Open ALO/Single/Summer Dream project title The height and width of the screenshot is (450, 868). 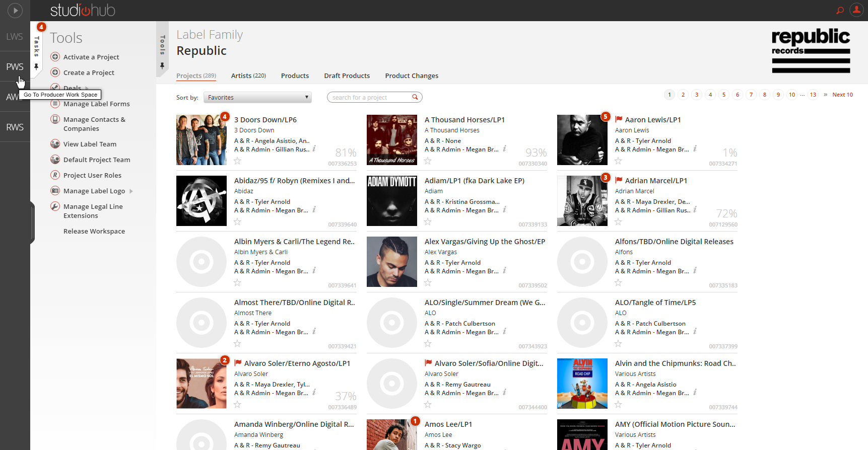point(485,303)
